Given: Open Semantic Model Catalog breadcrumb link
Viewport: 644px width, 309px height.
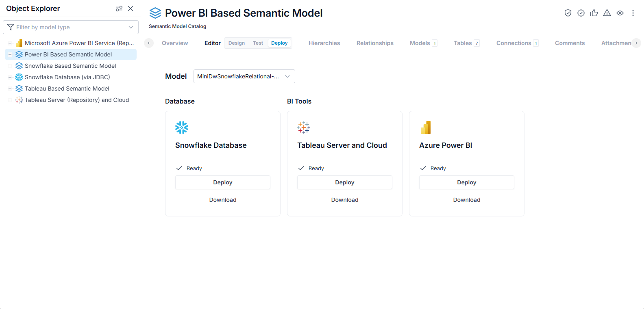Looking at the screenshot, I should coord(177,26).
